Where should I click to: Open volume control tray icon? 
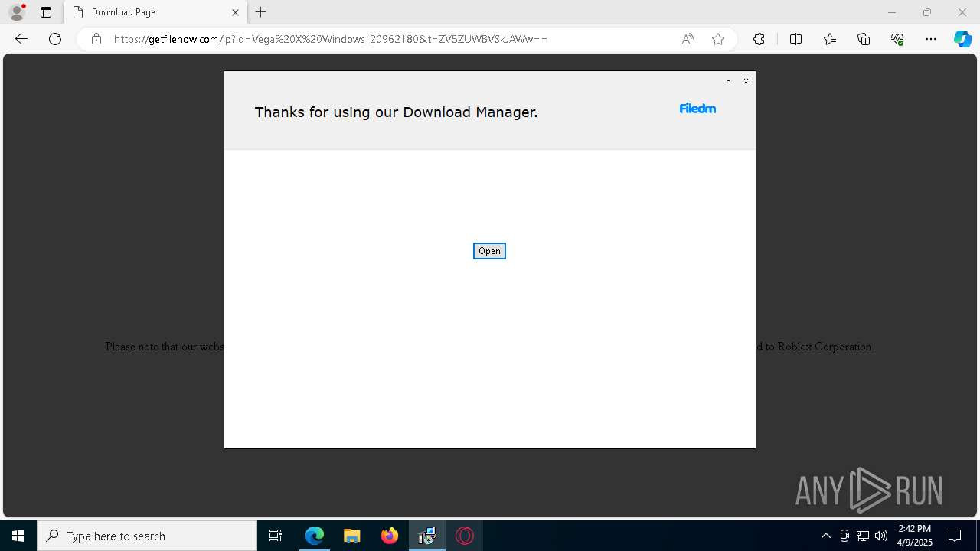(x=881, y=536)
